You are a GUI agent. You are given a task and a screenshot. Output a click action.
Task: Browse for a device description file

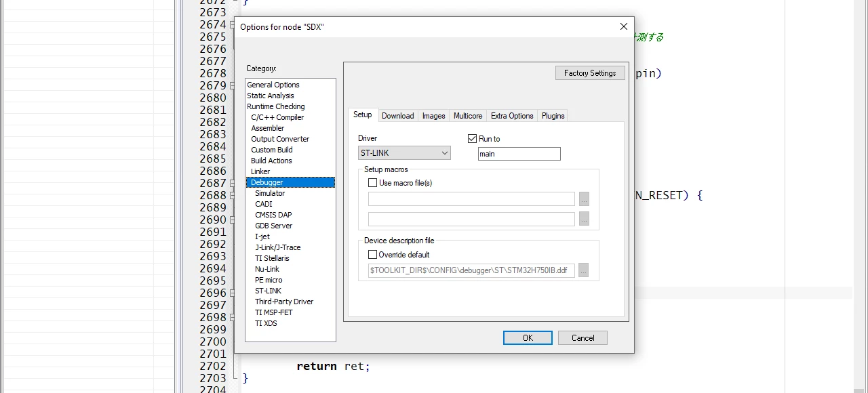coord(584,270)
